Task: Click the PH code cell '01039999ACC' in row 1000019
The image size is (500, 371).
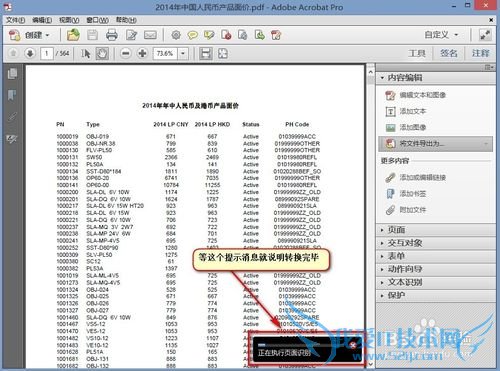Action: tap(297, 137)
